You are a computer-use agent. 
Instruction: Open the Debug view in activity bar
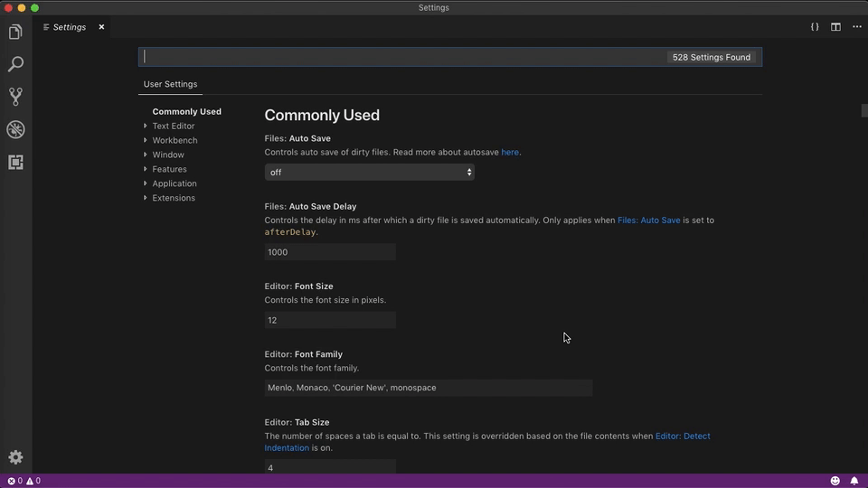[15, 129]
